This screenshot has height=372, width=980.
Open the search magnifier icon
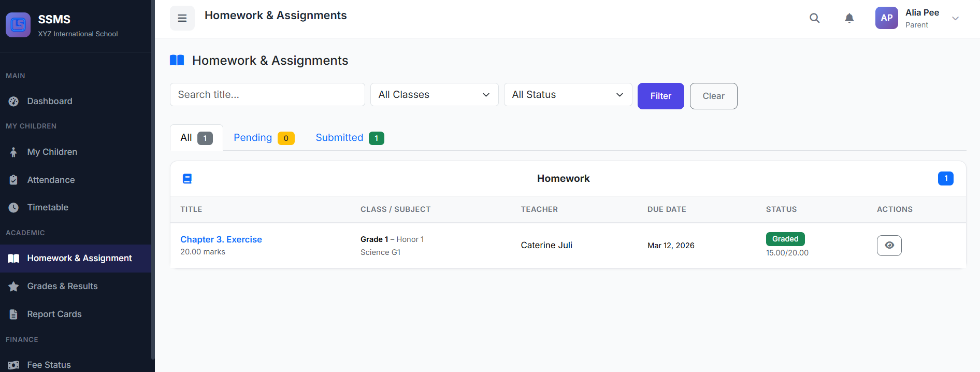814,18
